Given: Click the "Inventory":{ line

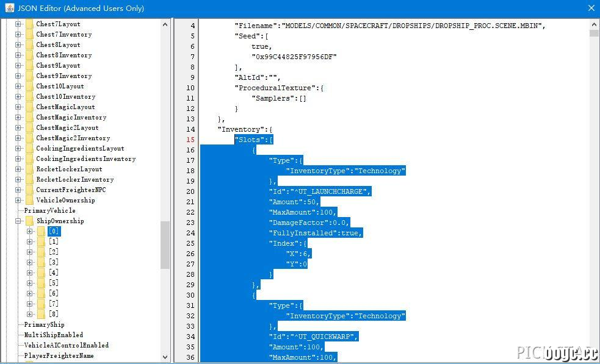Looking at the screenshot, I should pos(245,129).
